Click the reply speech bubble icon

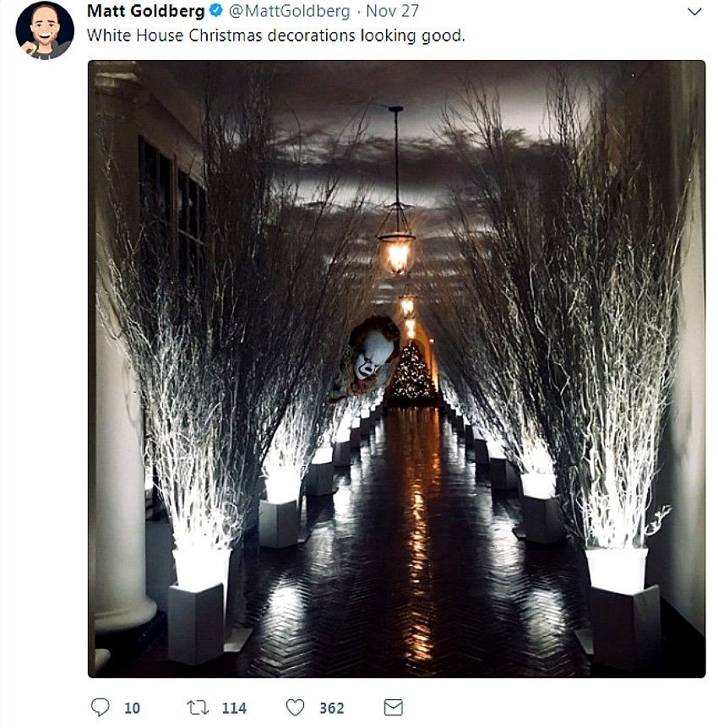[99, 708]
